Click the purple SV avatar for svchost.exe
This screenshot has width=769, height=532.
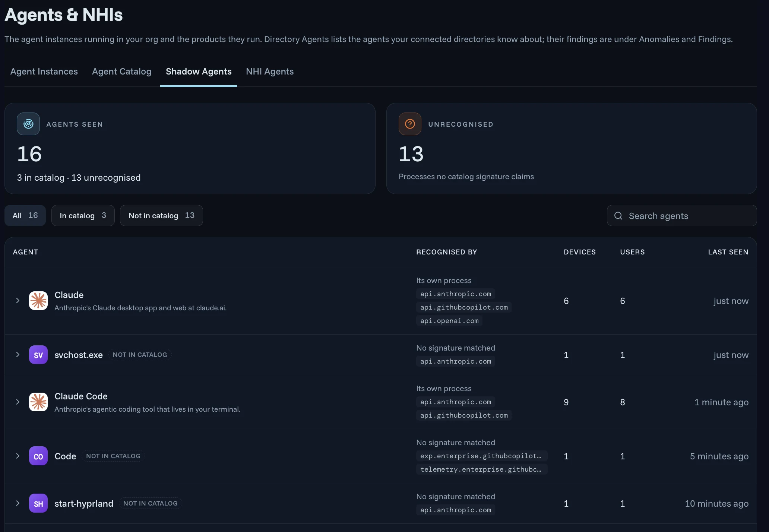click(38, 355)
